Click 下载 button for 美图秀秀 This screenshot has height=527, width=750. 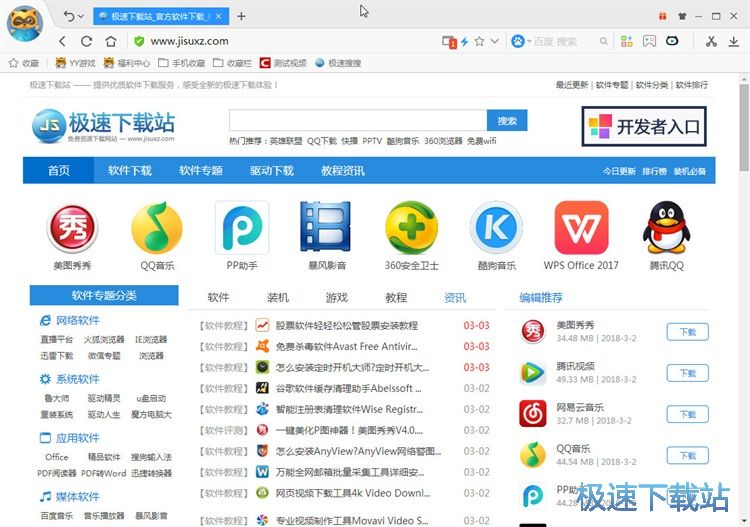click(687, 332)
